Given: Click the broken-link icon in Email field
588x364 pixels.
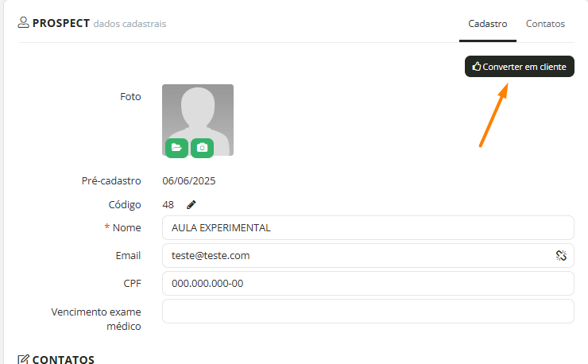Looking at the screenshot, I should point(561,256).
